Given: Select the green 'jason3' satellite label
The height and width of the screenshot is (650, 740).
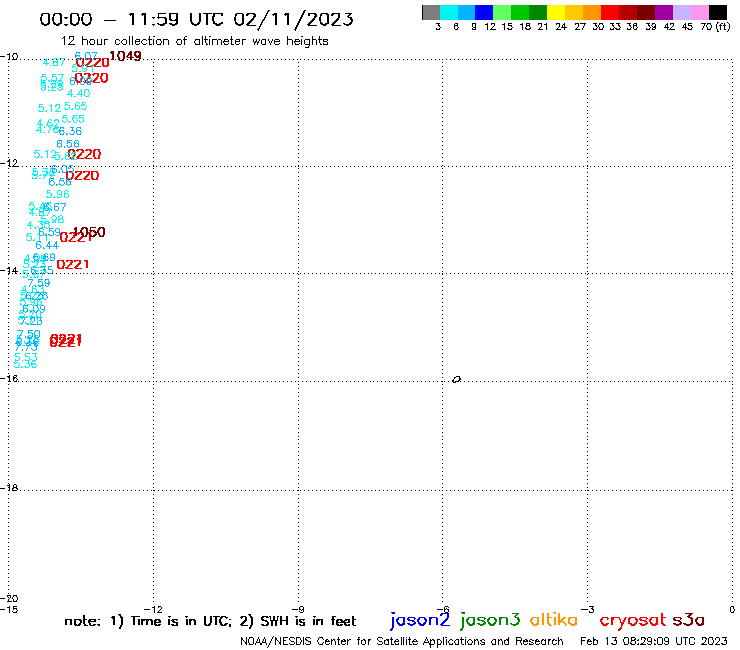Looking at the screenshot, I should 490,620.
